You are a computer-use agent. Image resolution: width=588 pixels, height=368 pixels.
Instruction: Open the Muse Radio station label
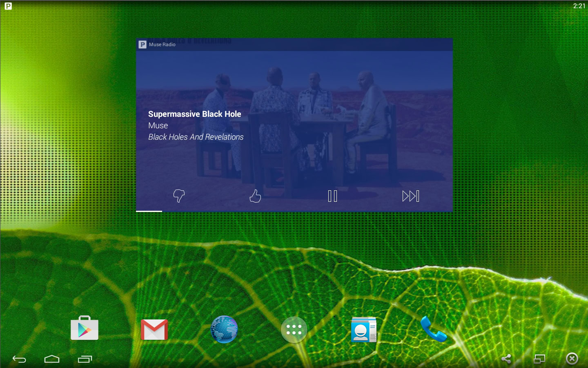[162, 45]
